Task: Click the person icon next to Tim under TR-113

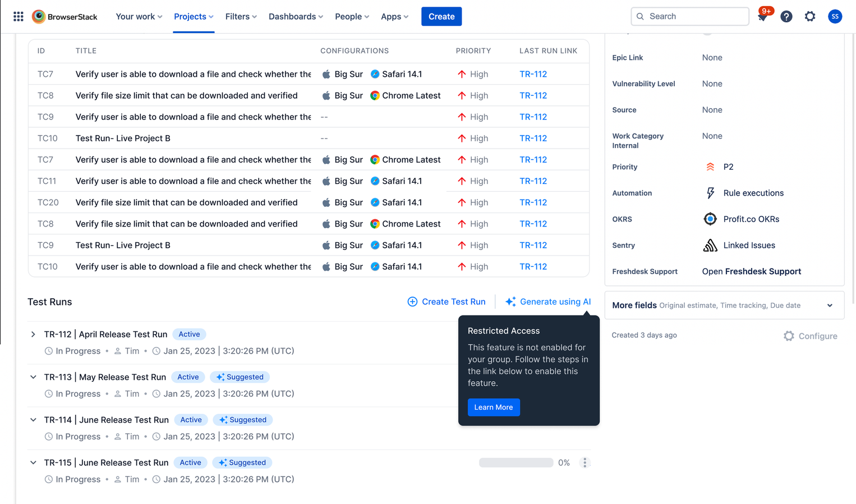Action: coord(118,394)
